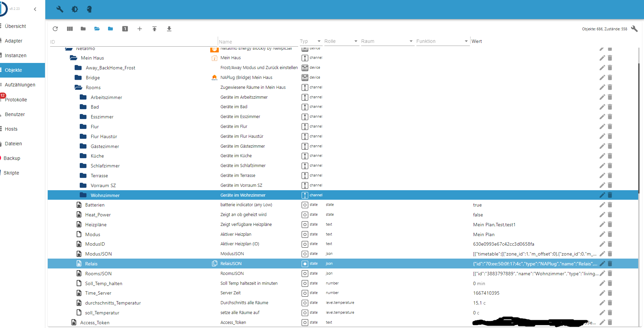Open Benutzer in the sidebar

22,114
